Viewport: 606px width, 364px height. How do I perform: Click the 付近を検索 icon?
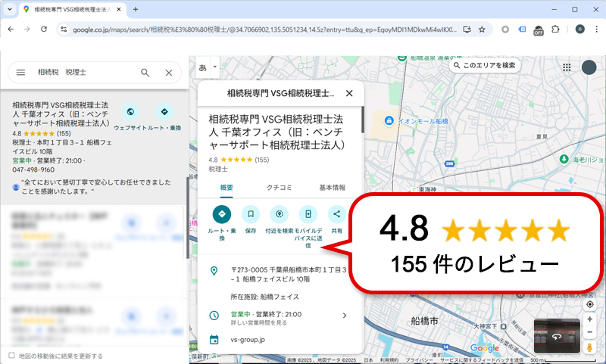[x=280, y=214]
